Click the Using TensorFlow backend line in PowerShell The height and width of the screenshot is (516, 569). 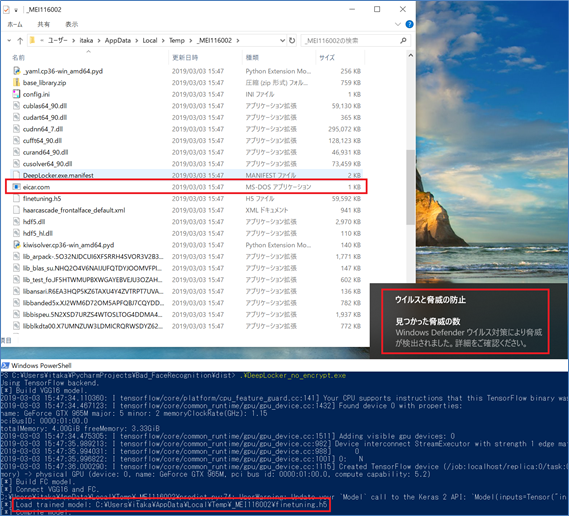click(49, 383)
